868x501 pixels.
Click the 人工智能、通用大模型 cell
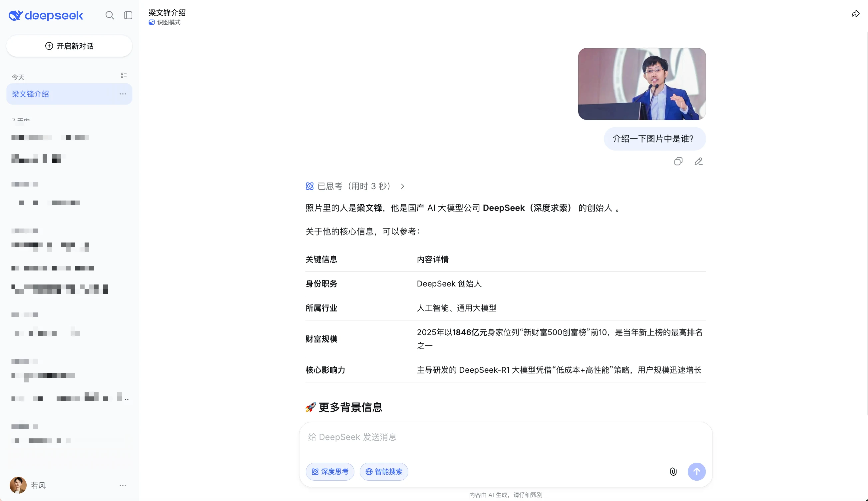tap(457, 308)
